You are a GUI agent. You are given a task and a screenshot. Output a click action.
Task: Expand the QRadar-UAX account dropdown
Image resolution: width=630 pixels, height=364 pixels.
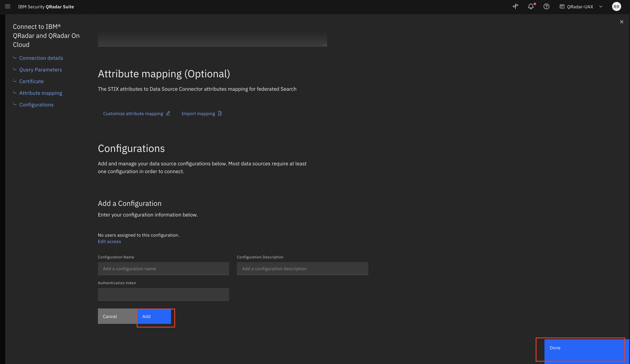point(601,7)
